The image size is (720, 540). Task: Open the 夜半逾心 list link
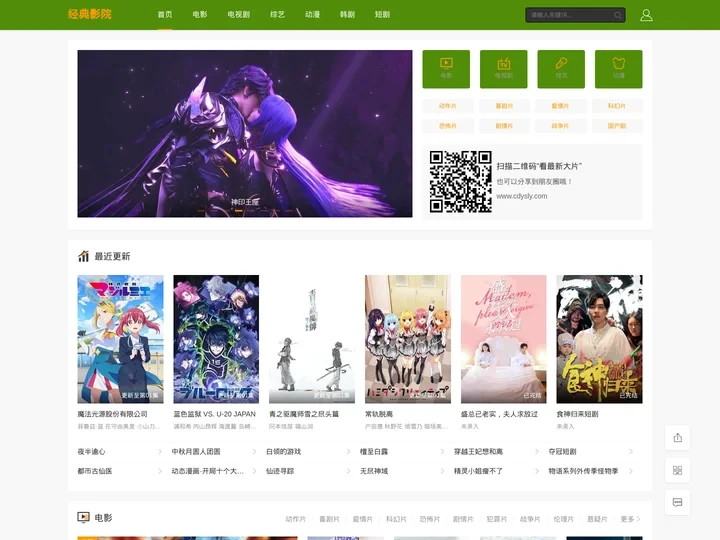[91, 452]
